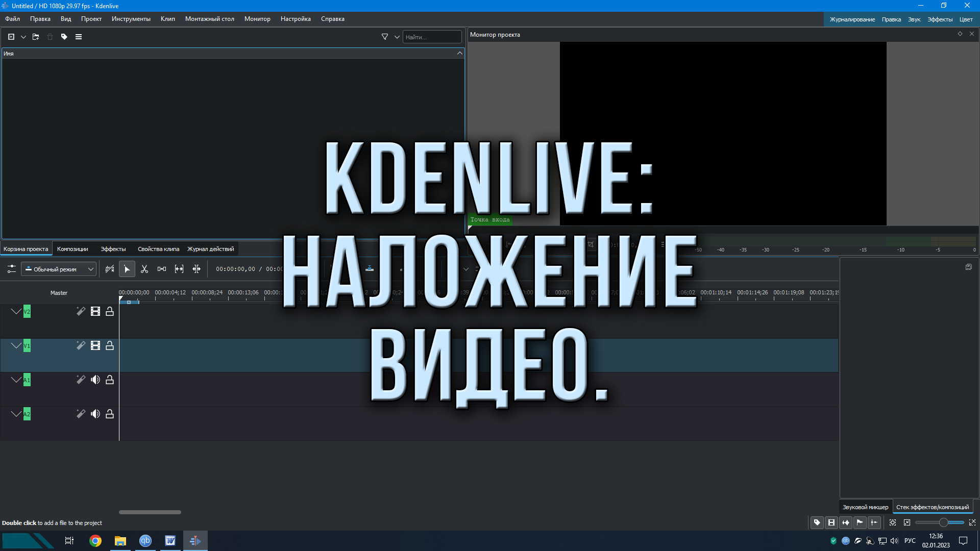980x551 pixels.
Task: Select the Razor scissors tool
Action: point(144,269)
